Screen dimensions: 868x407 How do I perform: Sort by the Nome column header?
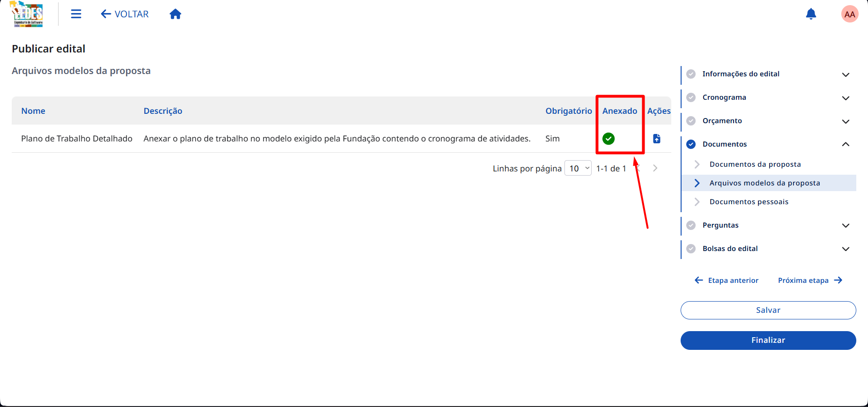tap(33, 111)
